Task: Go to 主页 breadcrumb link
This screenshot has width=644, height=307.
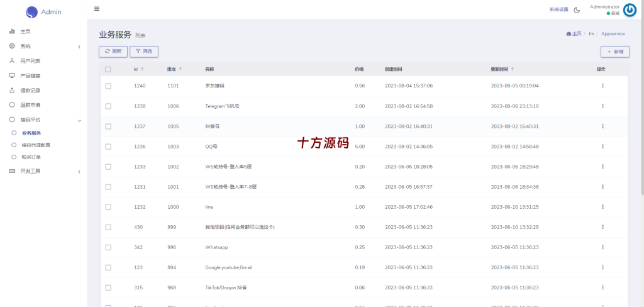Action: (574, 34)
